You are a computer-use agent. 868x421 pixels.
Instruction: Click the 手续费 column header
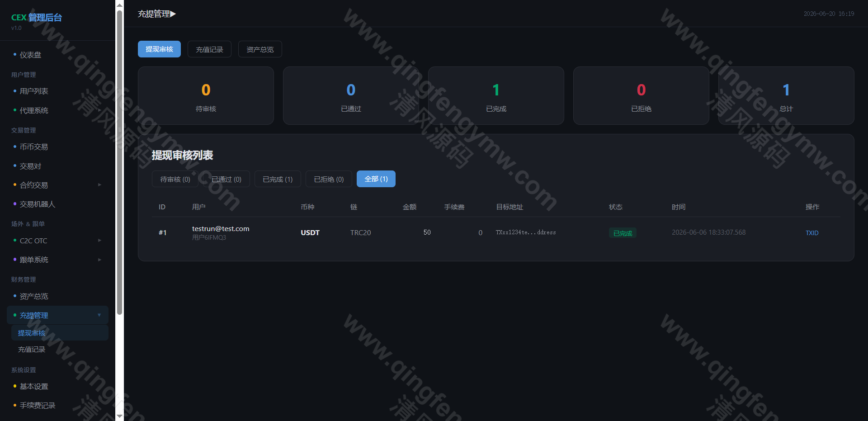(454, 207)
